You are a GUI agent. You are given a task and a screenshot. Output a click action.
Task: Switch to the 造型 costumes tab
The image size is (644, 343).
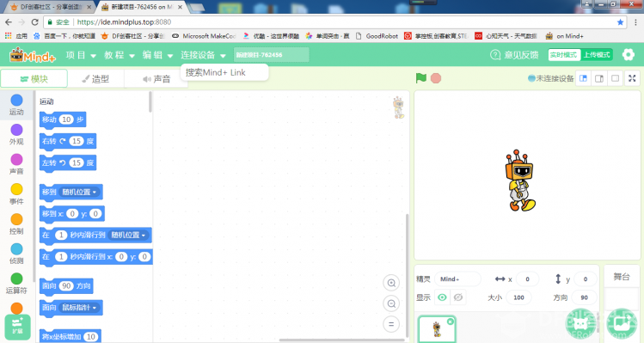point(95,79)
